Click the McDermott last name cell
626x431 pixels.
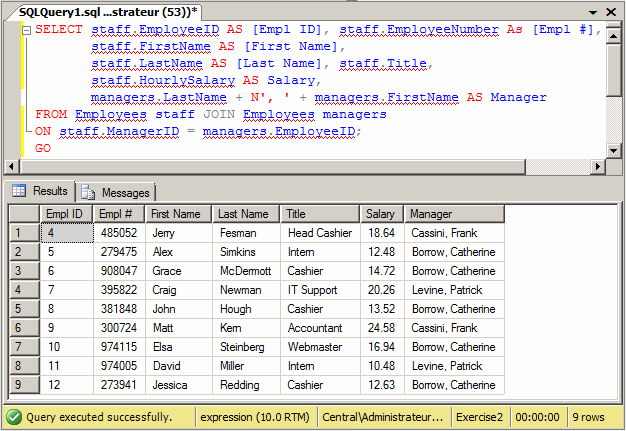click(246, 271)
